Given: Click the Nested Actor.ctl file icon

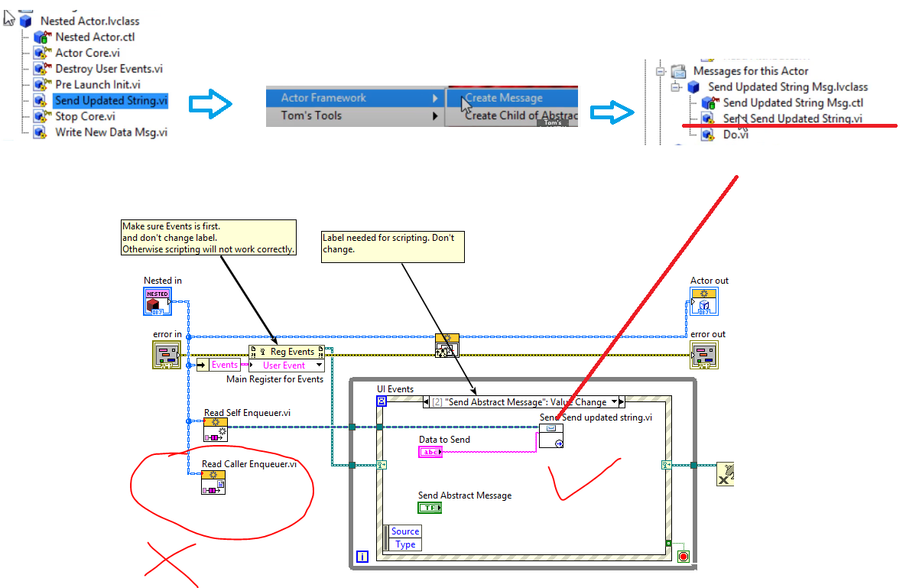Looking at the screenshot, I should coord(42,37).
